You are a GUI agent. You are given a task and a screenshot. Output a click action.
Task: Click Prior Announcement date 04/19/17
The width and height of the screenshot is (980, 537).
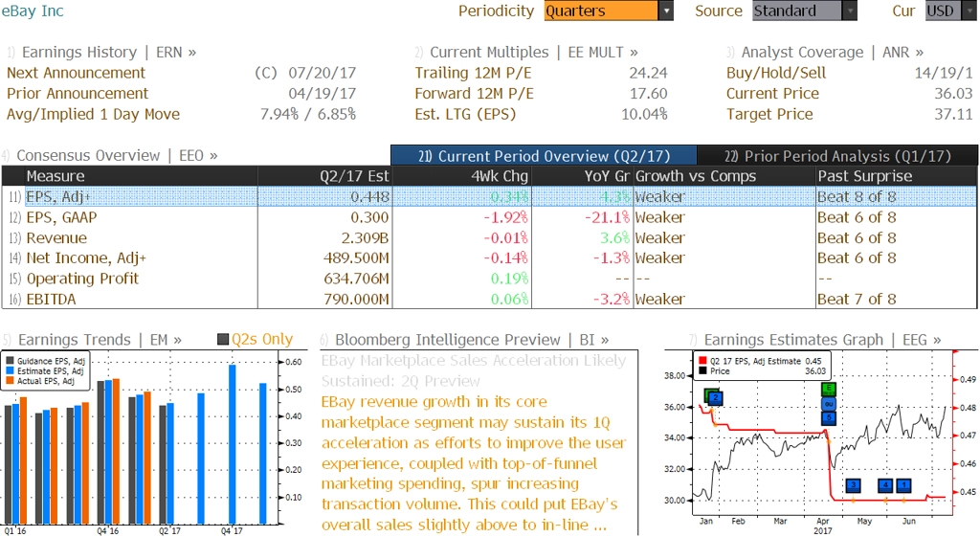click(x=322, y=94)
